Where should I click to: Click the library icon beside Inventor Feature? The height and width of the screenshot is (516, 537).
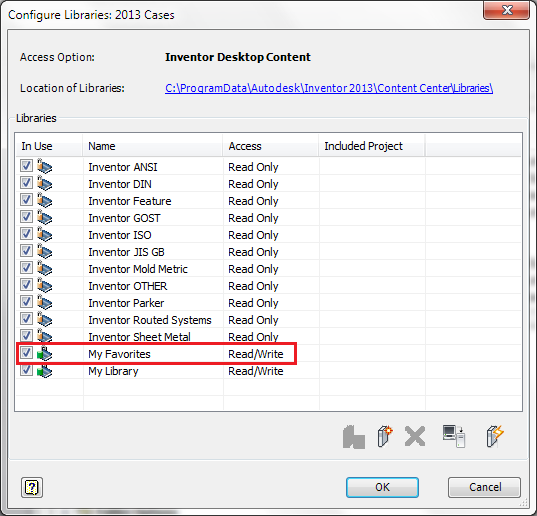tap(45, 200)
